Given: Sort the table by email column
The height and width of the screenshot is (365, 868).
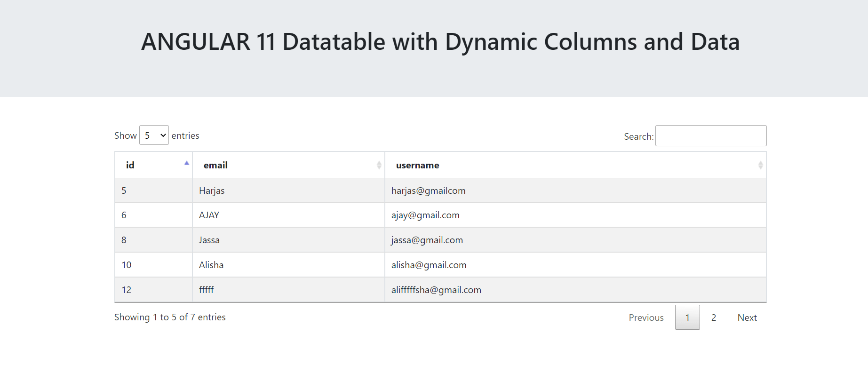Looking at the screenshot, I should point(288,165).
